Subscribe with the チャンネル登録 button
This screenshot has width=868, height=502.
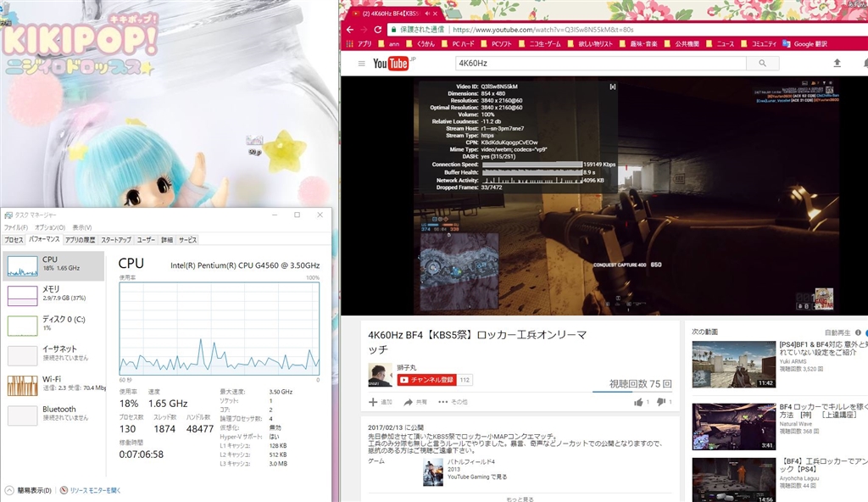coord(427,380)
